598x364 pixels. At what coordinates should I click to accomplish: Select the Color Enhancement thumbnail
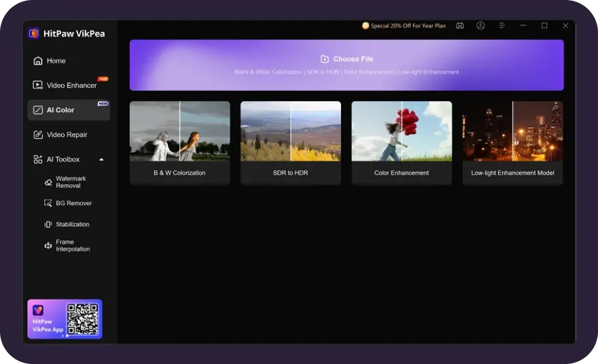click(x=402, y=131)
